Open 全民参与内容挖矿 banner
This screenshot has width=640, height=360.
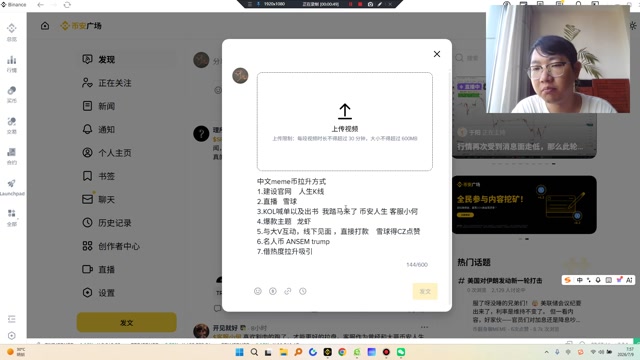pyautogui.click(x=524, y=205)
